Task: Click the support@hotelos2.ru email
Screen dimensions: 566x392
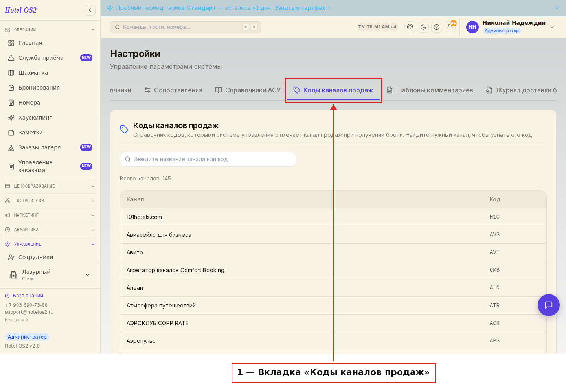Action: 29,312
